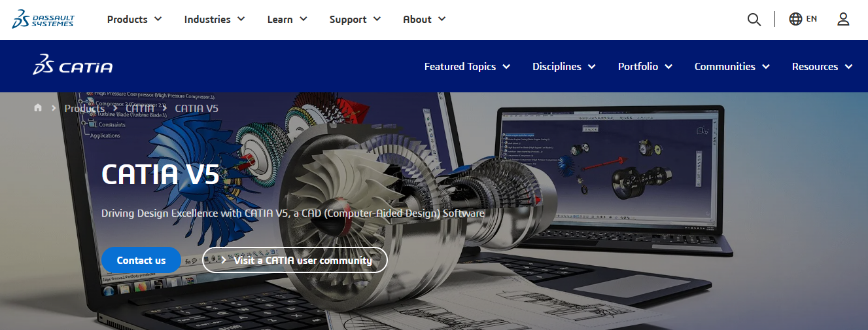
Task: Follow the Products breadcrumb link
Action: pos(84,108)
